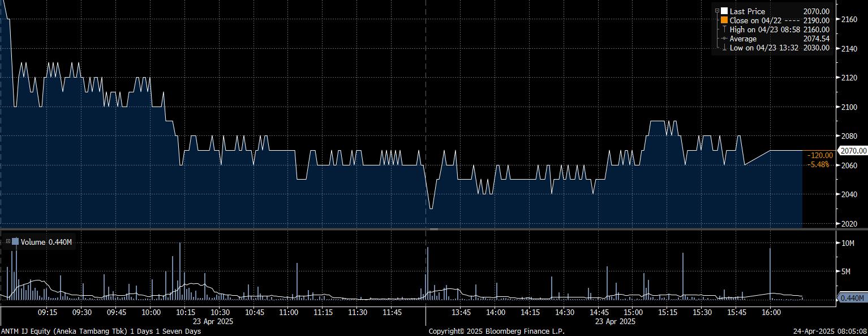Click the 10M volume axis label
Image resolution: width=868 pixels, height=336 pixels.
click(x=848, y=243)
